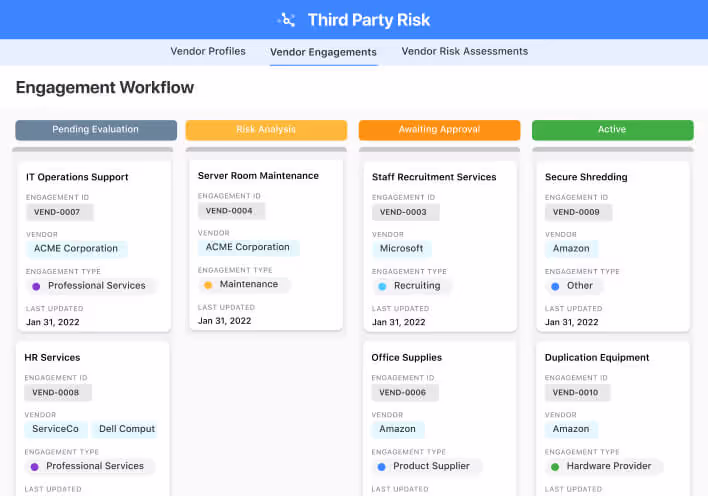
Task: Open the Server Room Maintenance card title
Action: (258, 176)
